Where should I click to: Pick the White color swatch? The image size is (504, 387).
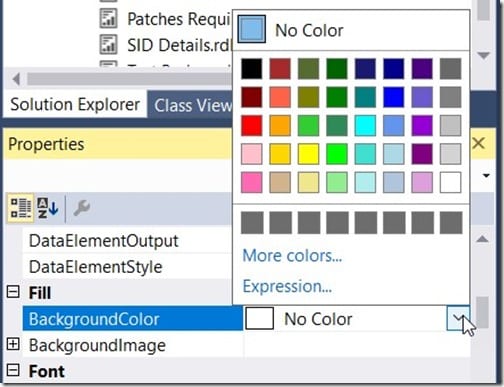tap(450, 182)
